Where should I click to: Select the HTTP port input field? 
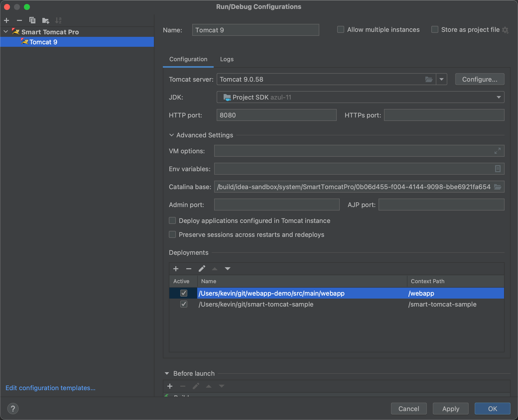277,115
